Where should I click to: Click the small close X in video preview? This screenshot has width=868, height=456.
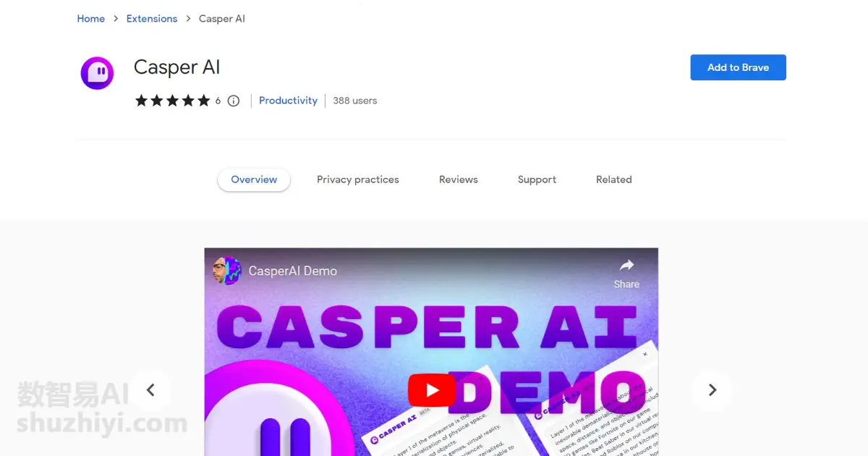[645, 354]
